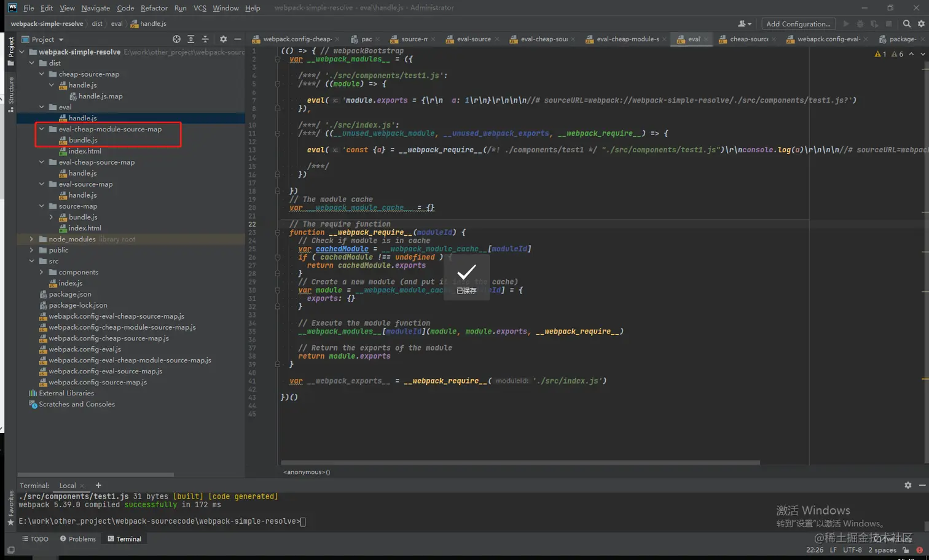Open the Refactor menu
Image resolution: width=929 pixels, height=560 pixels.
coord(154,8)
